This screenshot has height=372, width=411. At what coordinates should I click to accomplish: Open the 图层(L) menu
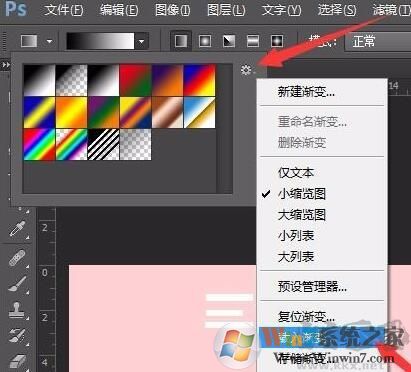[226, 10]
